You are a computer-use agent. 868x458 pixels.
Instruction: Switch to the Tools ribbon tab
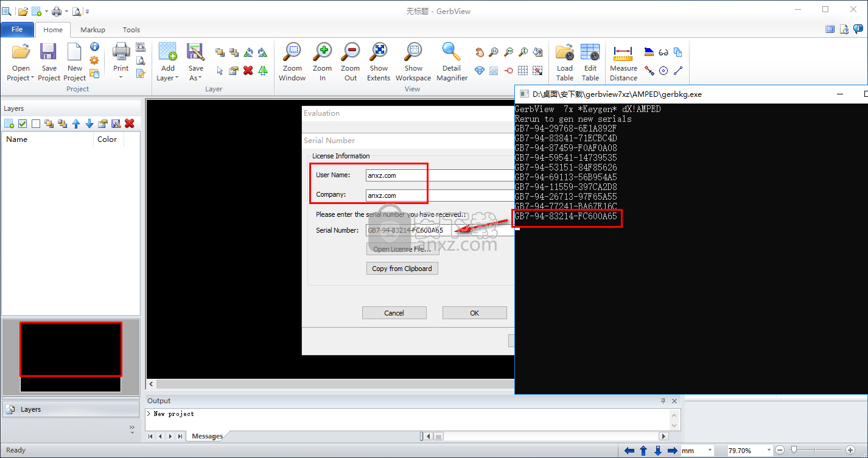point(131,29)
